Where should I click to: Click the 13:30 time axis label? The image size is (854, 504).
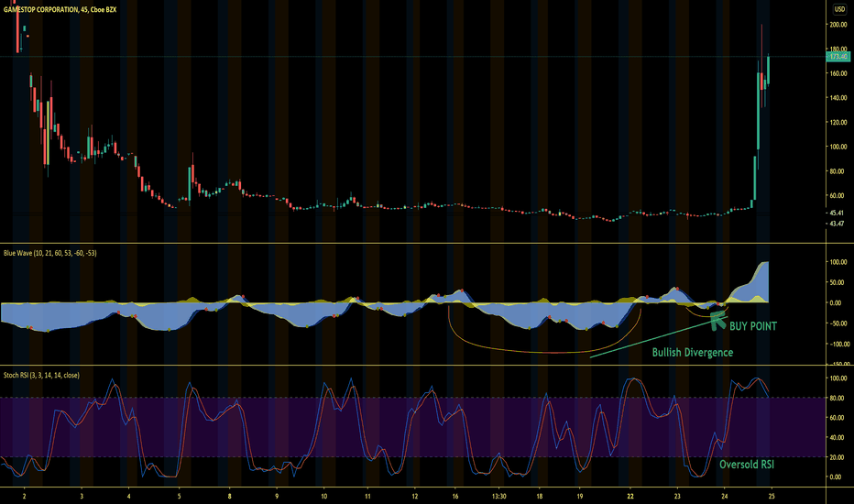click(498, 497)
